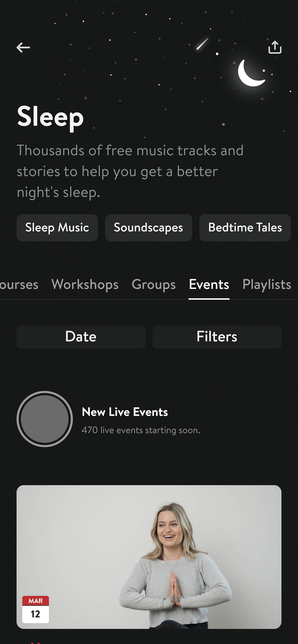This screenshot has width=298, height=644.
Task: Open the event thumbnail with smiling woman
Action: 149,557
